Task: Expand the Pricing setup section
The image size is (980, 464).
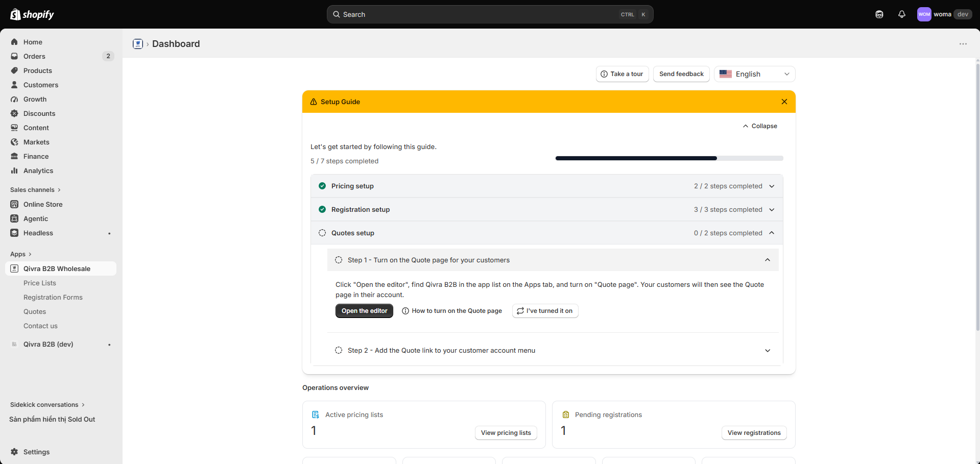Action: coord(546,186)
